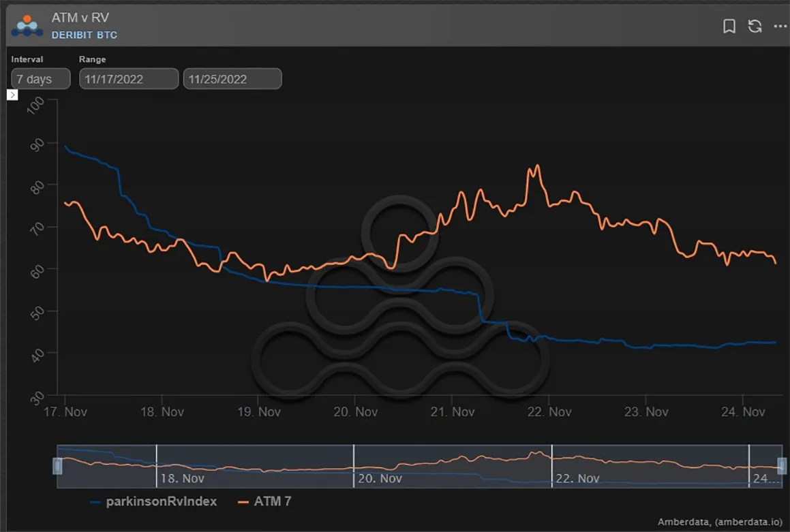Refresh the chart with the reload icon
The image size is (790, 532).
pyautogui.click(x=755, y=26)
